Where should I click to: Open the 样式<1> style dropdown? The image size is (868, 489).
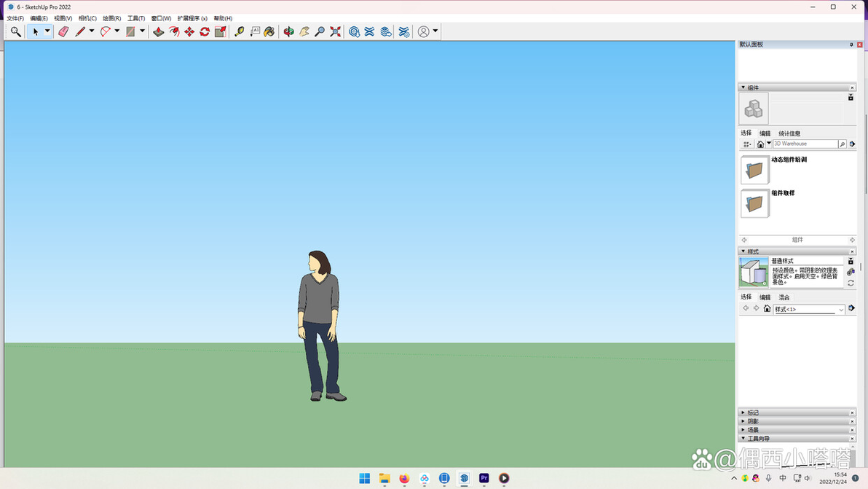pyautogui.click(x=809, y=310)
